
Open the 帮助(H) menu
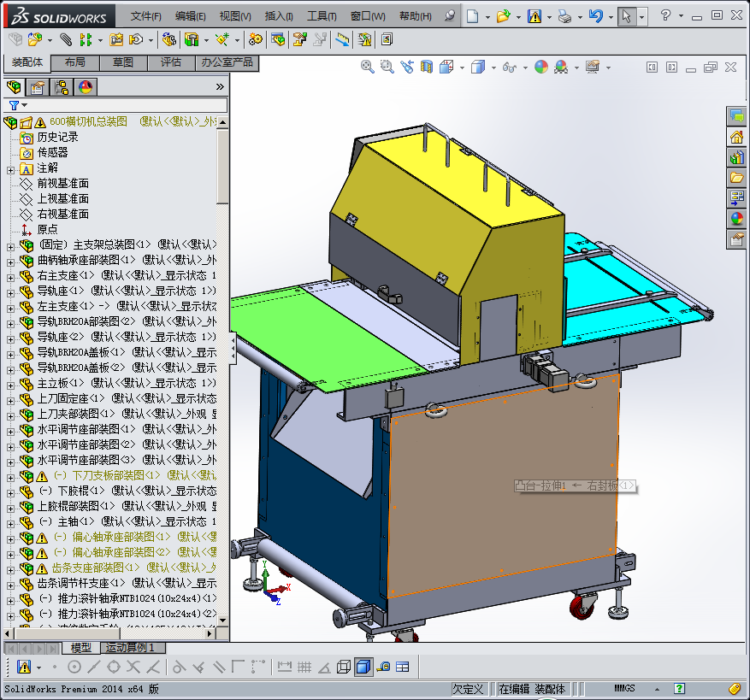pyautogui.click(x=415, y=16)
